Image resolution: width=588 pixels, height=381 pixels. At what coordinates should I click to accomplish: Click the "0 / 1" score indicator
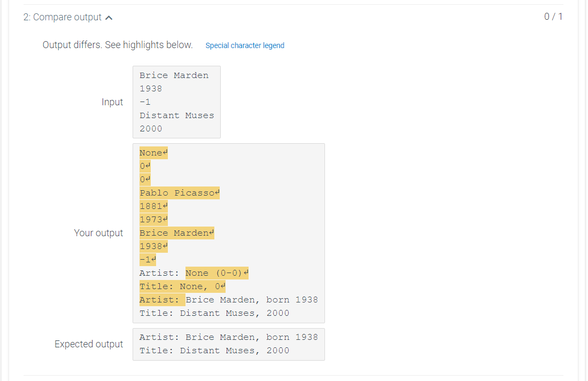[553, 17]
